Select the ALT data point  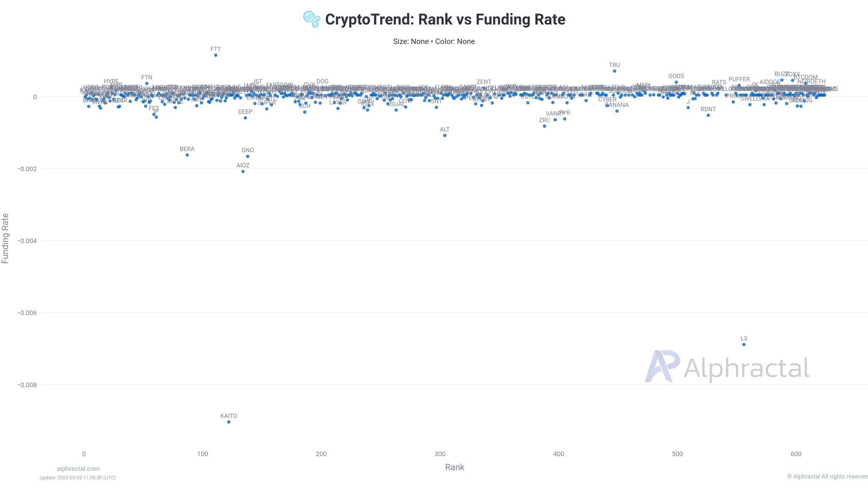[x=445, y=136]
